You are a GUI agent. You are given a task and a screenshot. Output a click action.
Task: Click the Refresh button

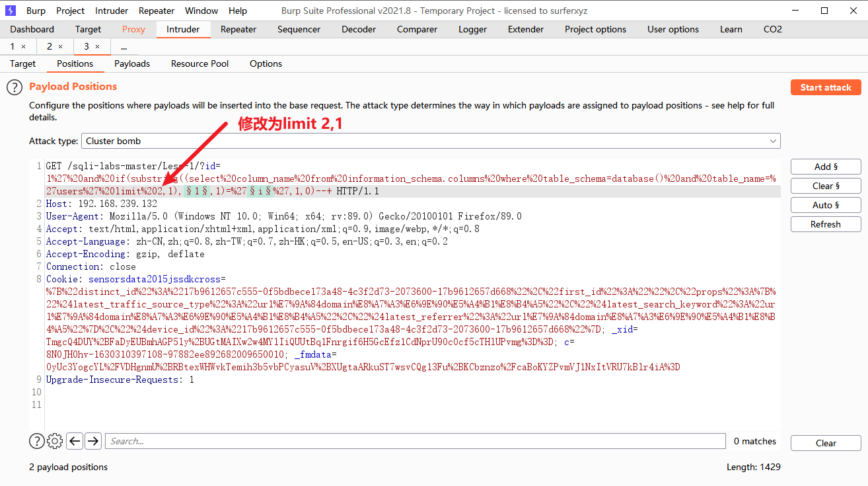(826, 224)
